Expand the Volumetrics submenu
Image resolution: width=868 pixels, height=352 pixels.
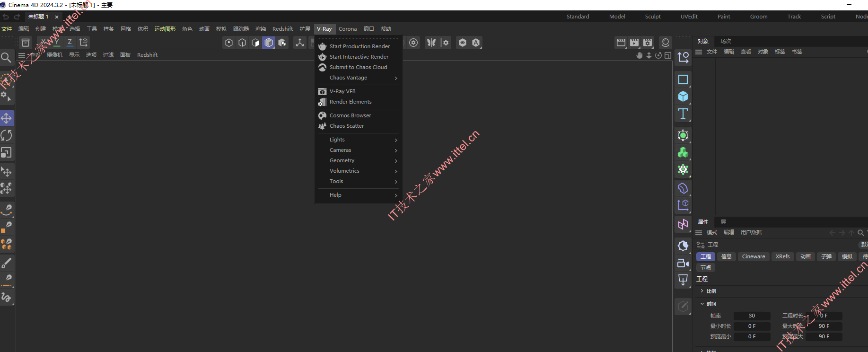[x=359, y=171]
